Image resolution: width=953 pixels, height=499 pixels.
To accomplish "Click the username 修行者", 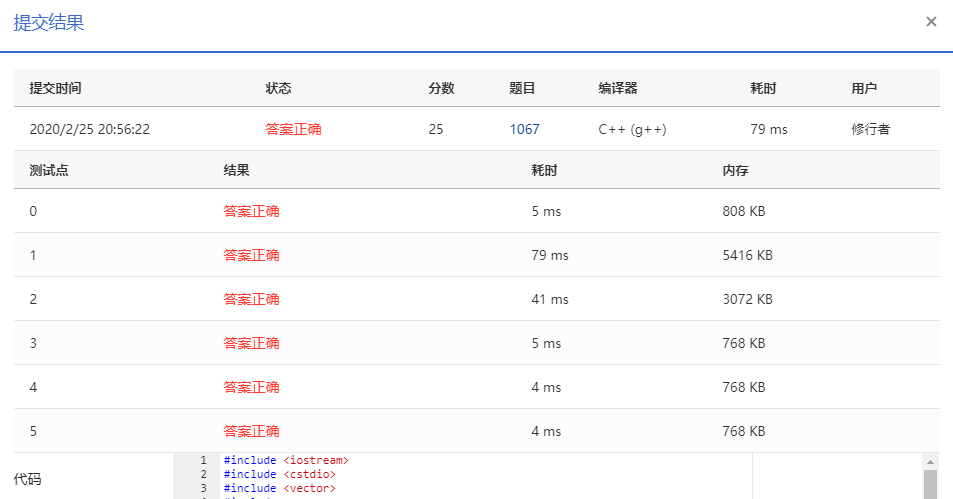I will click(870, 129).
